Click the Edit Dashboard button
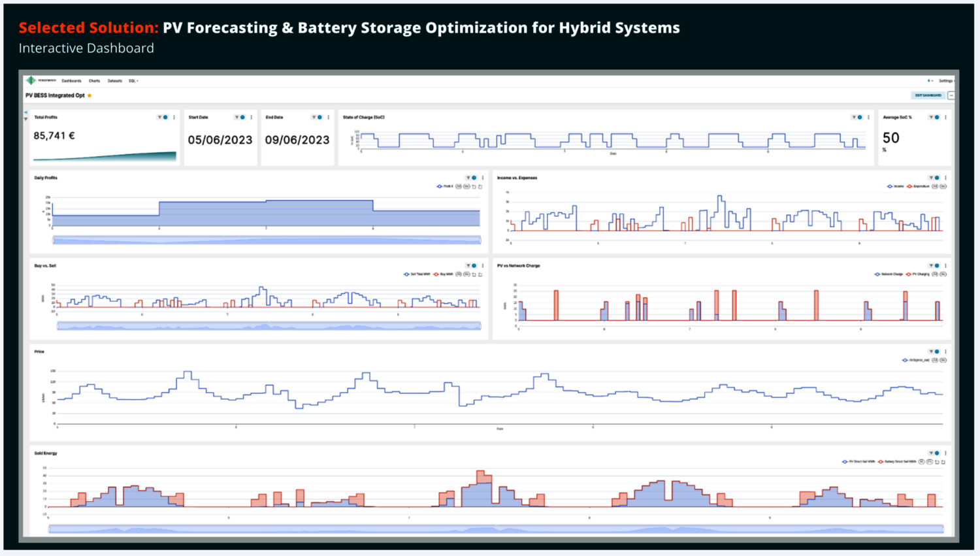 point(928,95)
